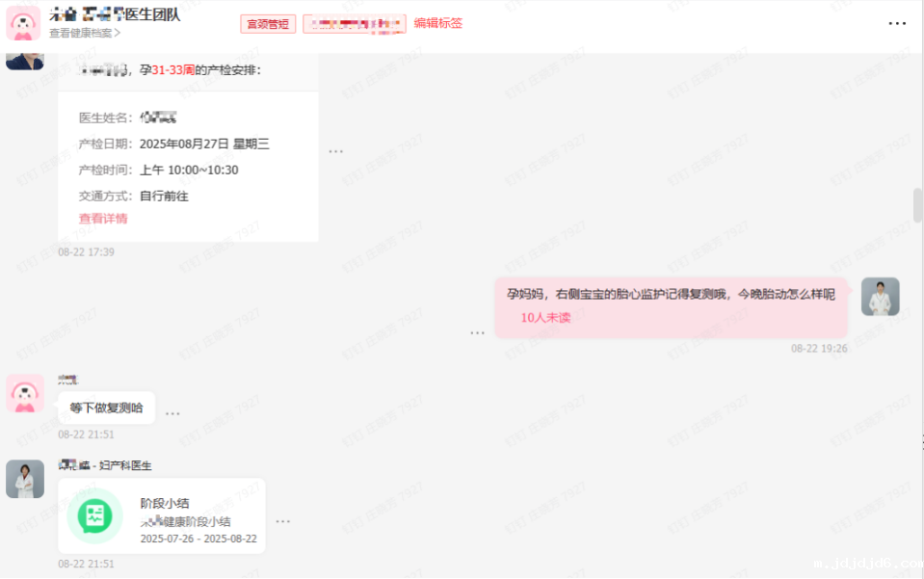924x579 pixels.
Task: Open more actions beside the 产检安排 card
Action: pos(335,150)
